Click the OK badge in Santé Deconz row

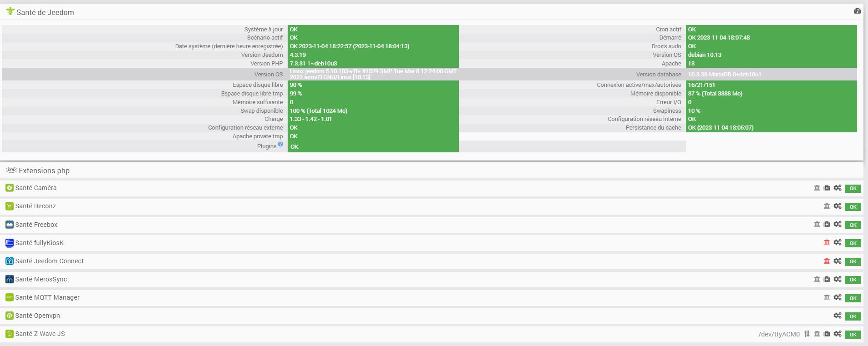click(x=853, y=206)
